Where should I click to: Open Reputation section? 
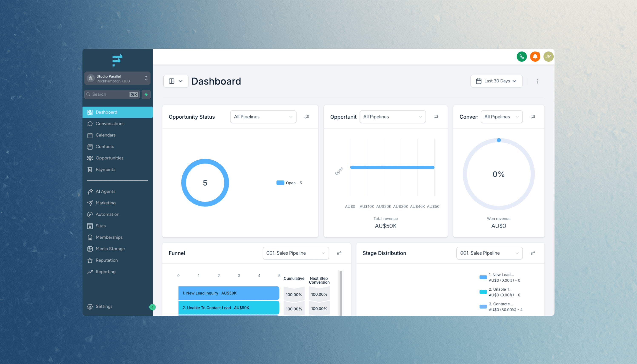117,260
